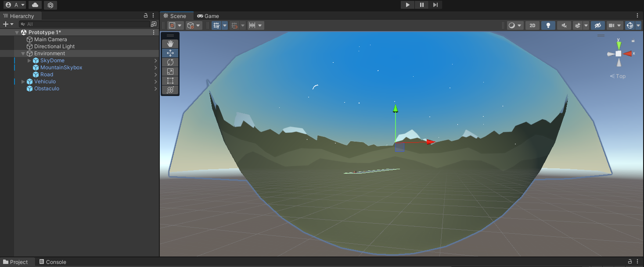
Task: Select the Hand view tool
Action: (170, 43)
